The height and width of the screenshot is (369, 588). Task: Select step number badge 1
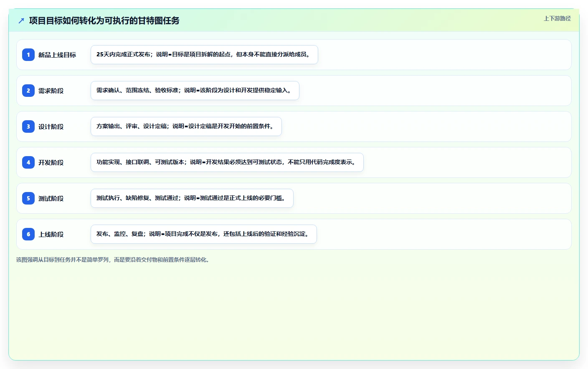pyautogui.click(x=28, y=55)
